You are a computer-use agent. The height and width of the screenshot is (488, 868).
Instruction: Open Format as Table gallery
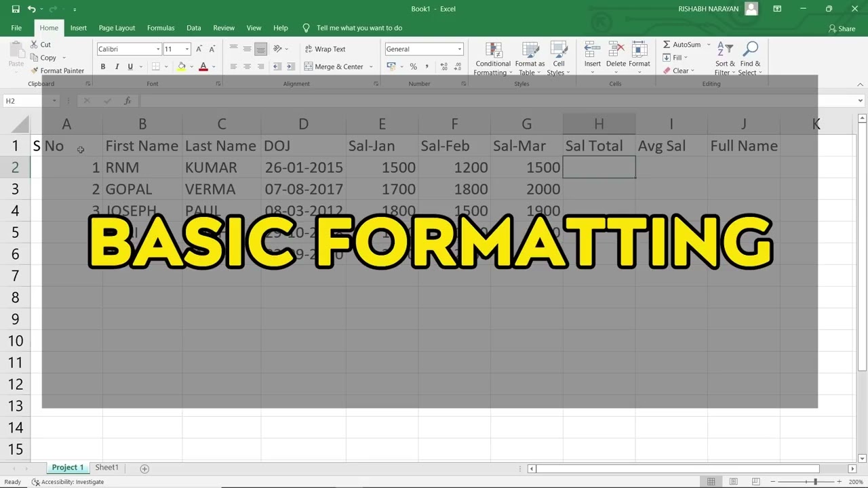(530, 59)
